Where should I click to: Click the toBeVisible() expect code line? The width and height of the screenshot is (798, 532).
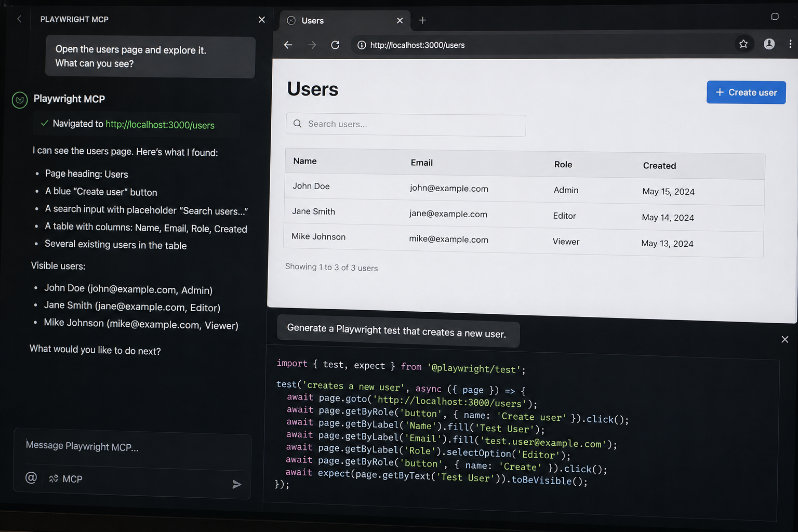click(x=437, y=477)
